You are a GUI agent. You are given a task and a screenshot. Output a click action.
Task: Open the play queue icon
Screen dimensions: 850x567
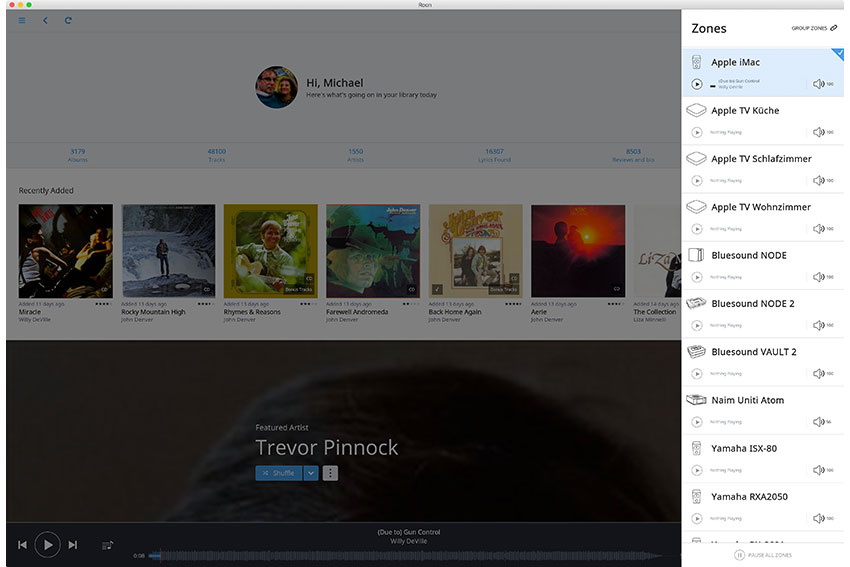point(107,545)
